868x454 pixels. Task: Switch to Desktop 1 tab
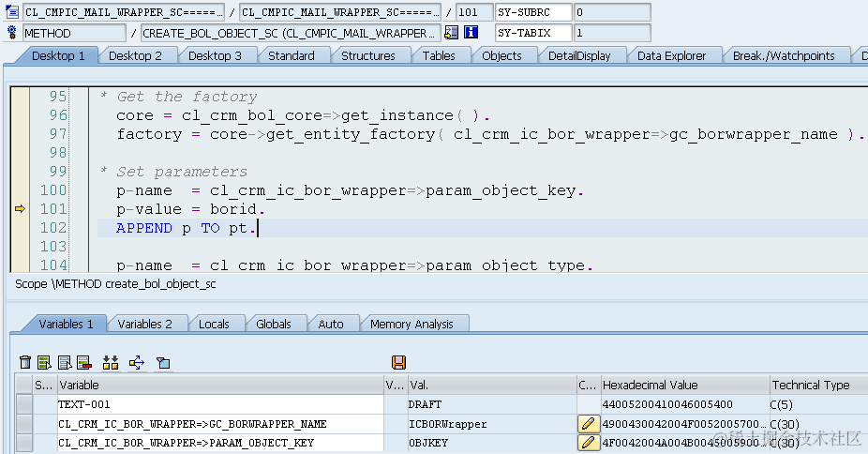(58, 55)
